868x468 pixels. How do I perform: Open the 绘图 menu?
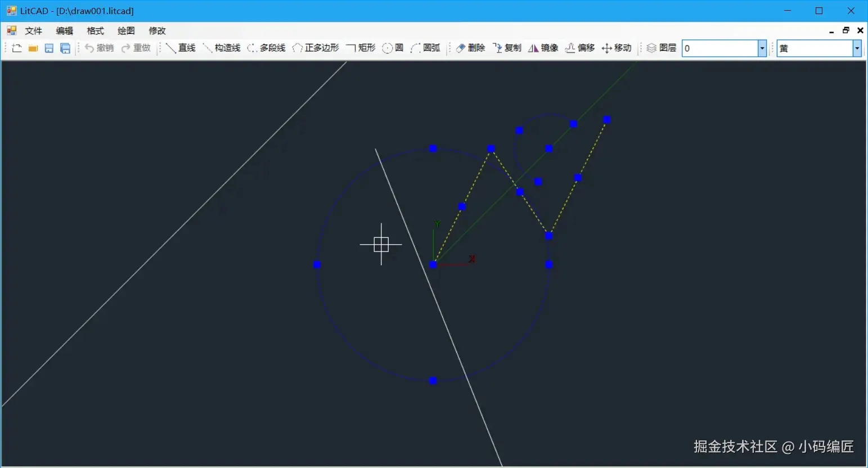point(126,31)
